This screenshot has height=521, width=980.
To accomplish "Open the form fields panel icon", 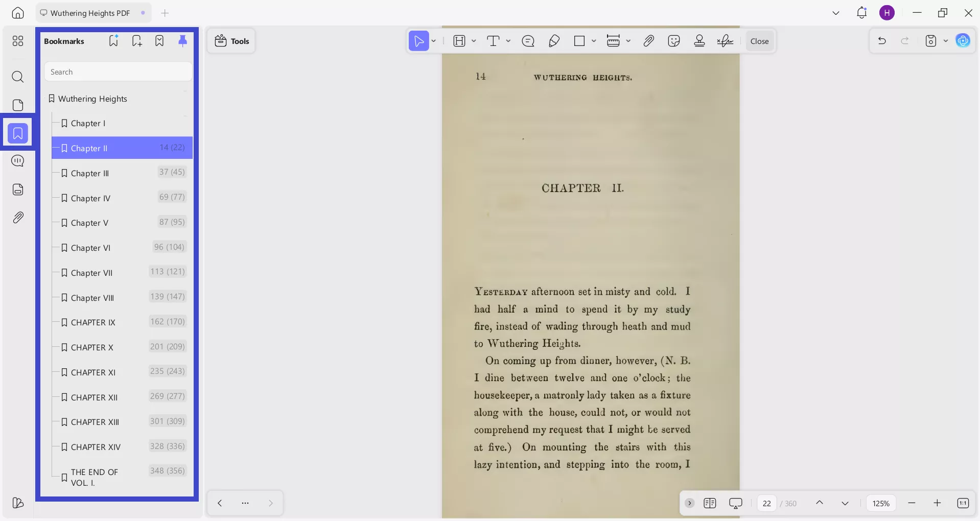I will 18,190.
